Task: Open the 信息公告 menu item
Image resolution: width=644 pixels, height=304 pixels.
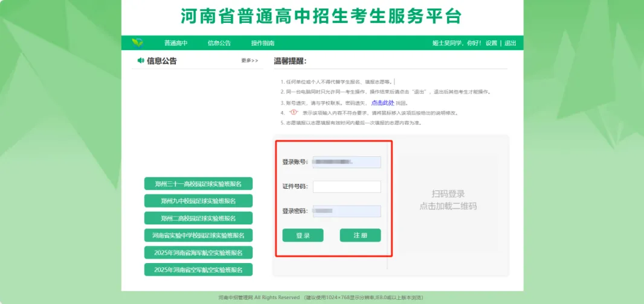Action: (219, 43)
